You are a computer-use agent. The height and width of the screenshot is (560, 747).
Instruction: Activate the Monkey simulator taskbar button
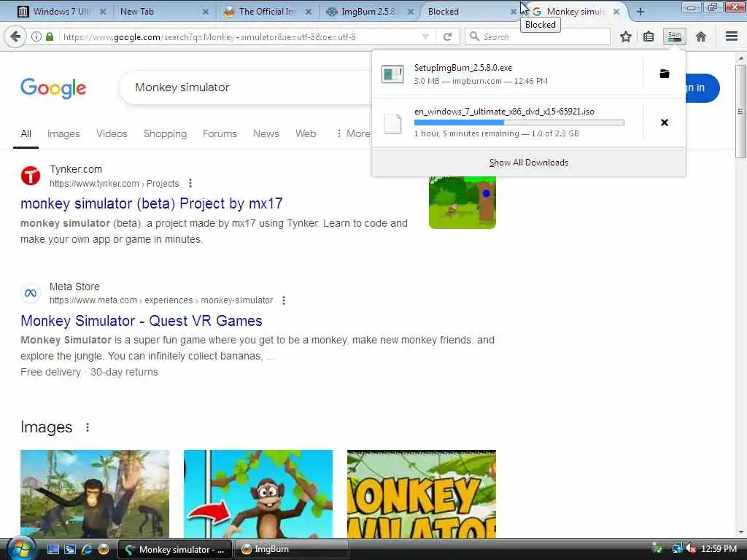(175, 549)
